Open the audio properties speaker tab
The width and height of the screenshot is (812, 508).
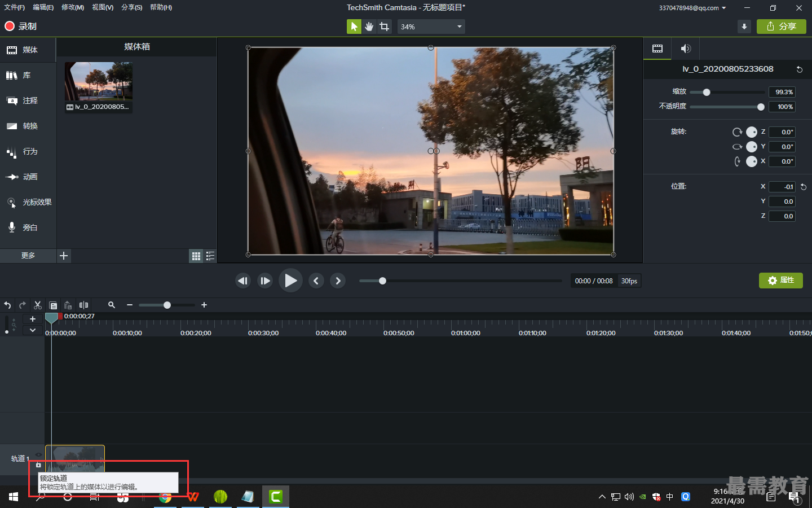tap(686, 49)
